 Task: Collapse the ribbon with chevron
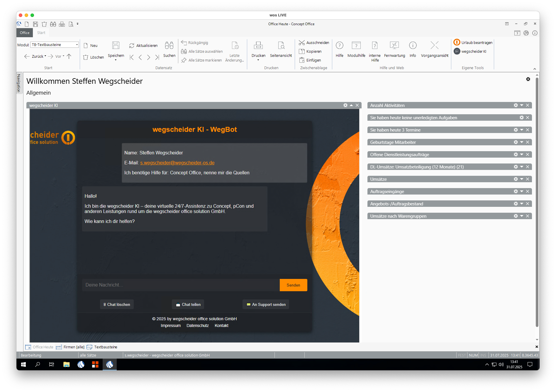pos(535,69)
